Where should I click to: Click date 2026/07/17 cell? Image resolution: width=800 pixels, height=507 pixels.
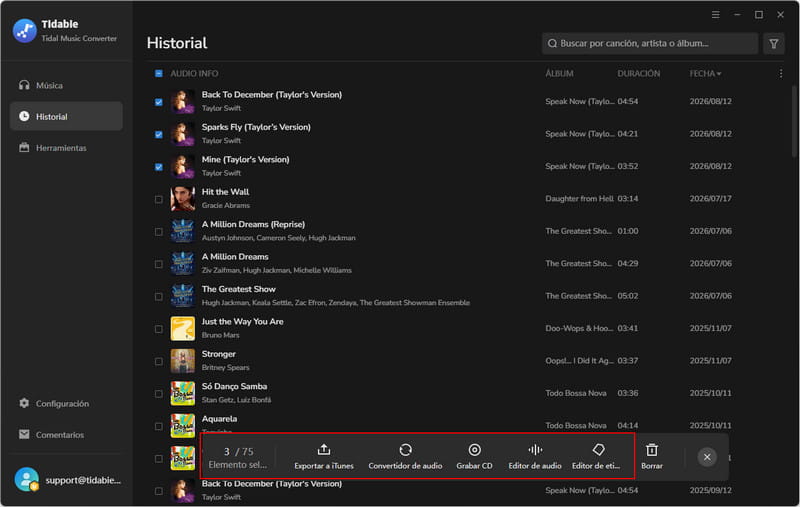[x=710, y=198]
